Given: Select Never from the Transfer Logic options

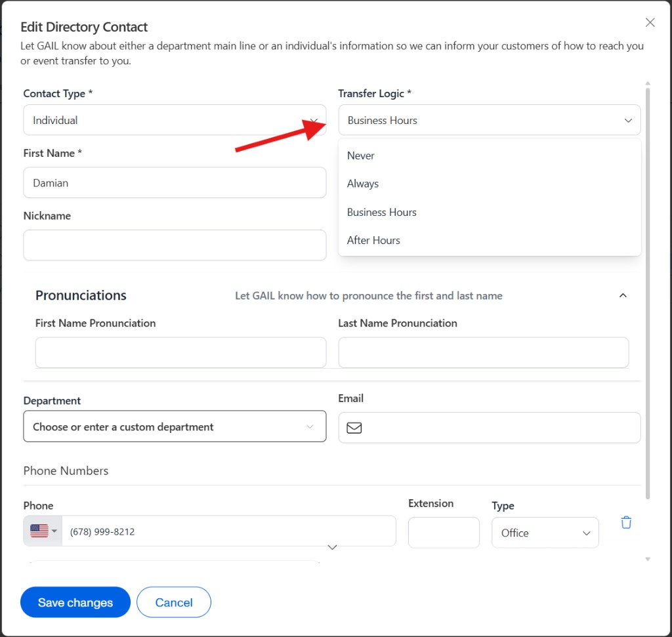Looking at the screenshot, I should pyautogui.click(x=360, y=155).
